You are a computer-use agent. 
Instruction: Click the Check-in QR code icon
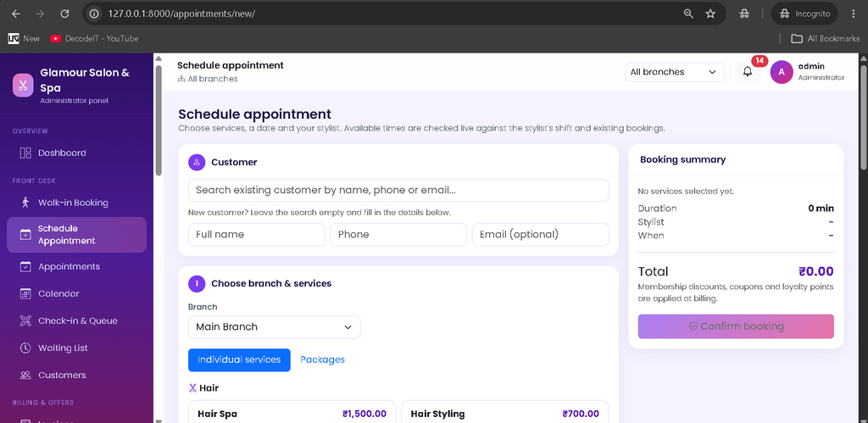point(25,320)
